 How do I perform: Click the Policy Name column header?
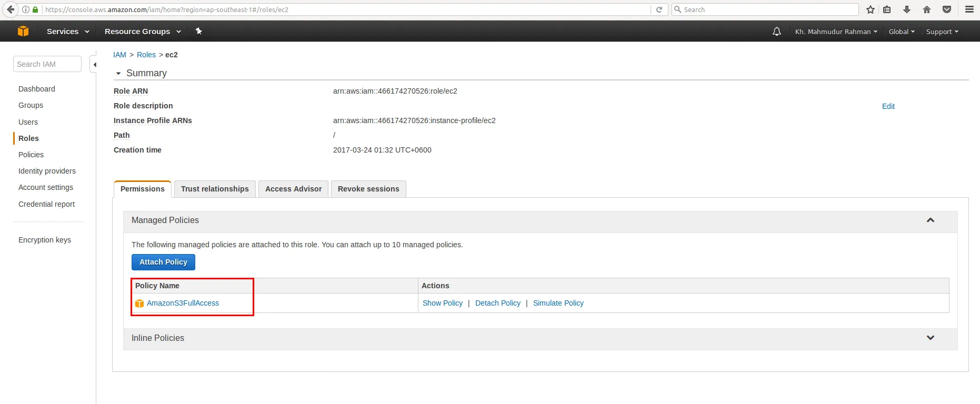[157, 286]
